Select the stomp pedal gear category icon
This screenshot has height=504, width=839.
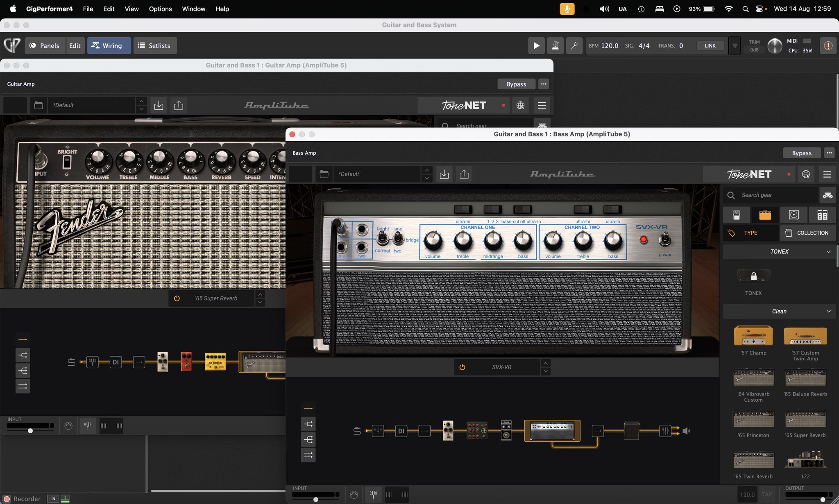tap(736, 215)
